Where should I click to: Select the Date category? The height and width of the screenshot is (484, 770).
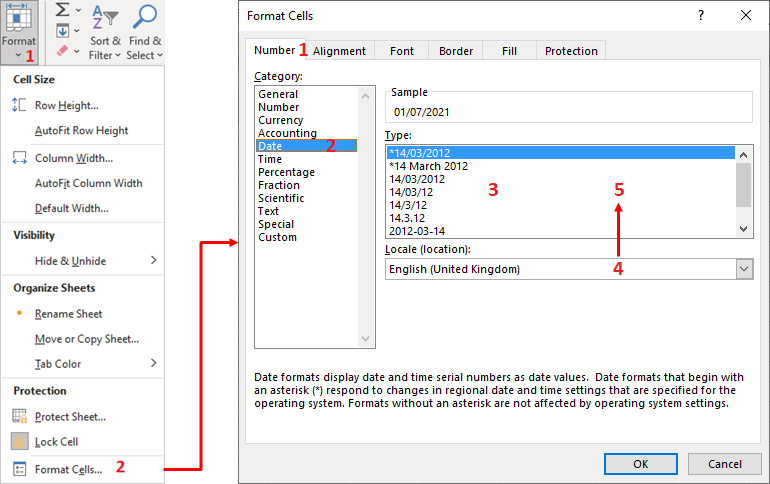(306, 146)
